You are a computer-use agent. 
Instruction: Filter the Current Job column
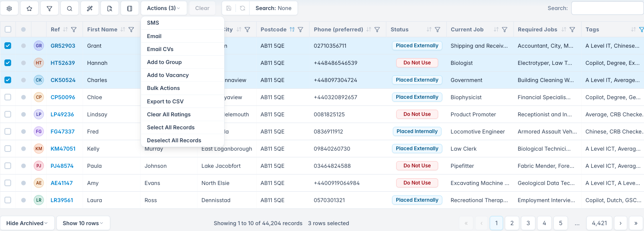coord(505,30)
